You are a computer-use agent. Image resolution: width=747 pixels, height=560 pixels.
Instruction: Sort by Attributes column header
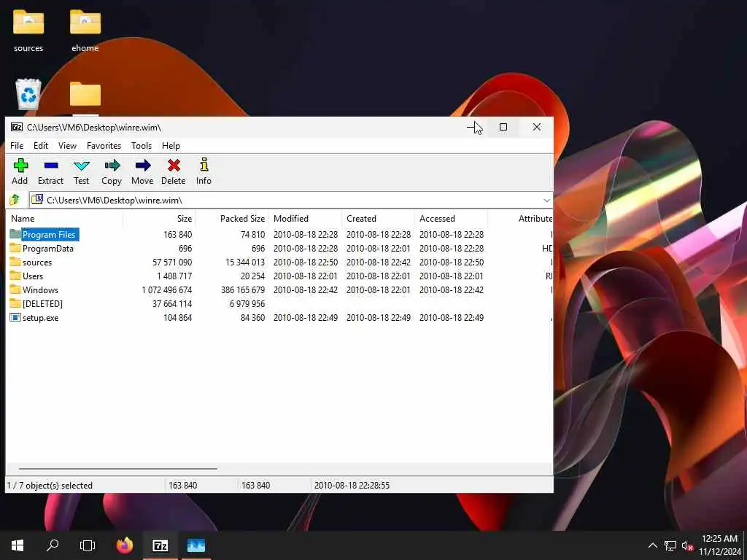tap(520, 219)
